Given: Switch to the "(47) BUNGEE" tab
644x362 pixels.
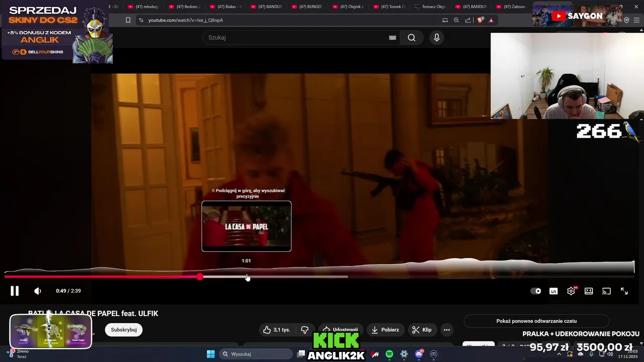Looking at the screenshot, I should tap(307, 7).
